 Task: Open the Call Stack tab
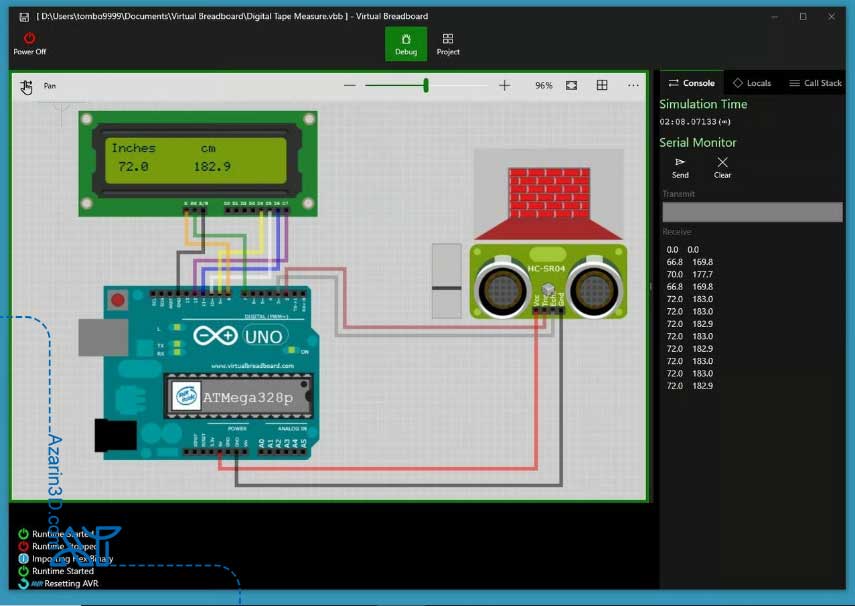tap(815, 83)
